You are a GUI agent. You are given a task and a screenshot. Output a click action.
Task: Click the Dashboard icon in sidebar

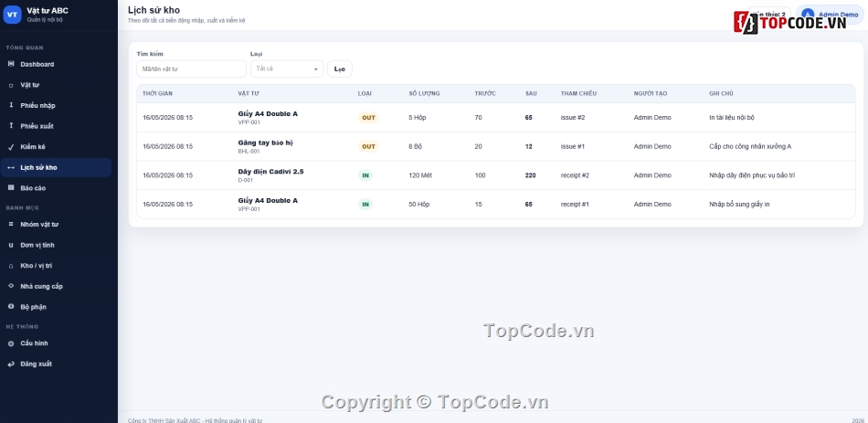tap(11, 64)
